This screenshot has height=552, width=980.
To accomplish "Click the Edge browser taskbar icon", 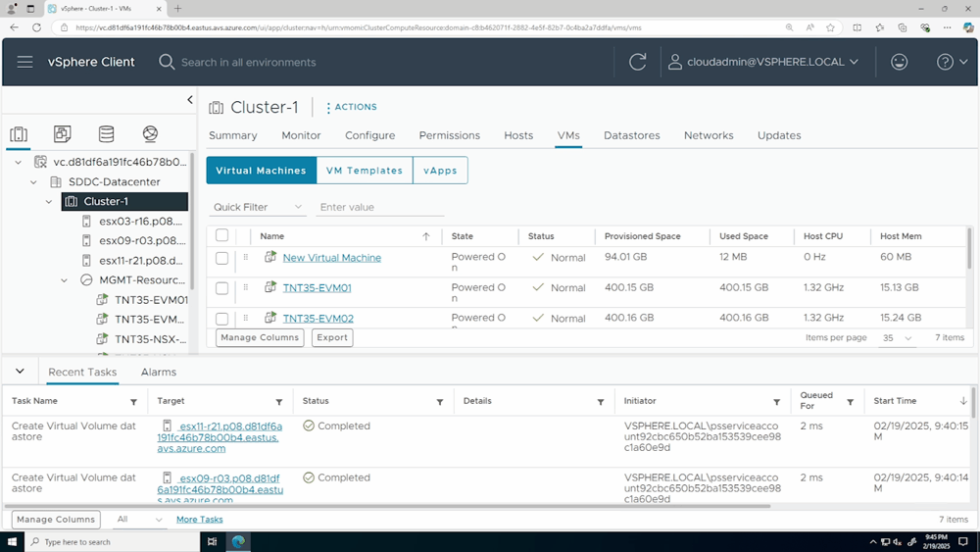I will coord(238,542).
